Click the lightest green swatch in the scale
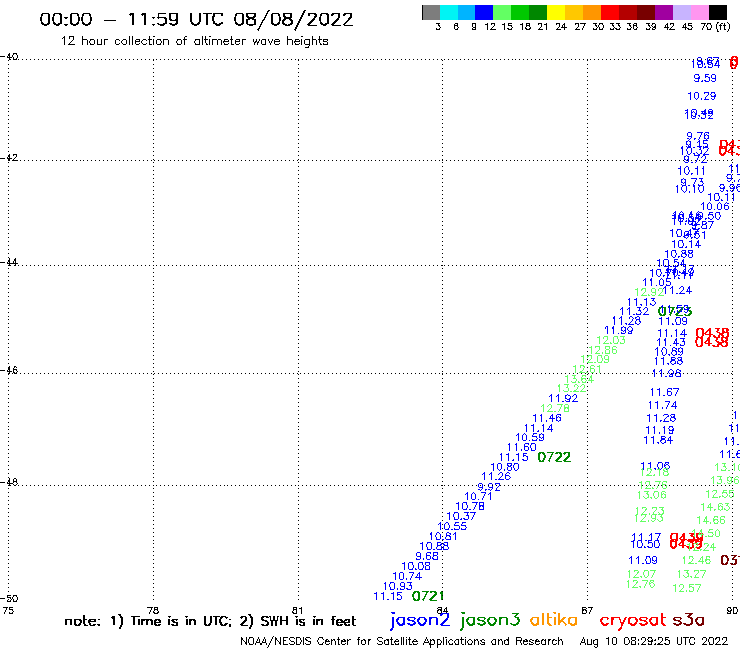Image resolution: width=740 pixels, height=650 pixels. tap(502, 12)
